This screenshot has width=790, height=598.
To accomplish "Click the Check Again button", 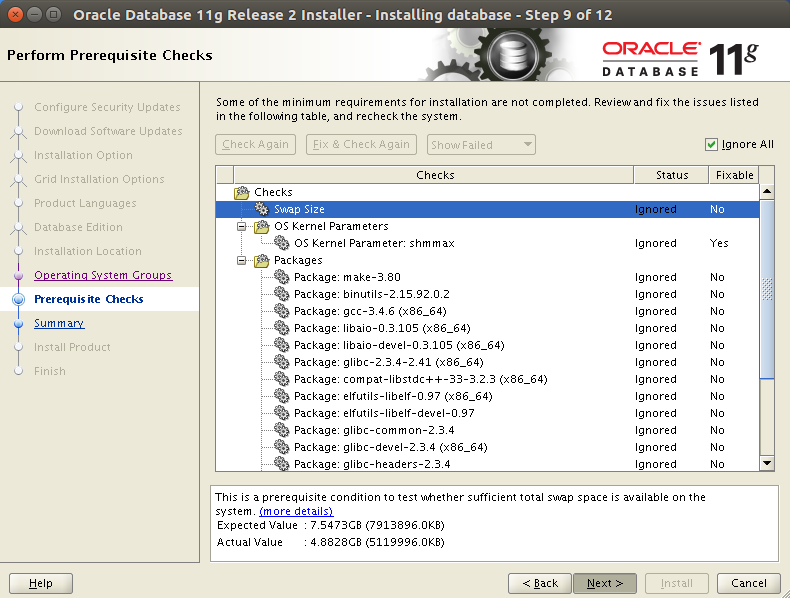I will (255, 145).
